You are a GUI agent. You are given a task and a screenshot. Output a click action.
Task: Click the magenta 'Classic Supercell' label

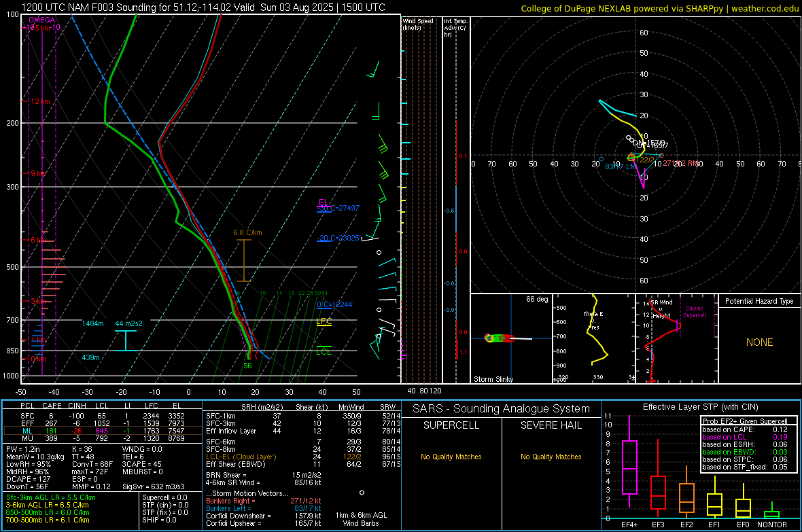[694, 312]
